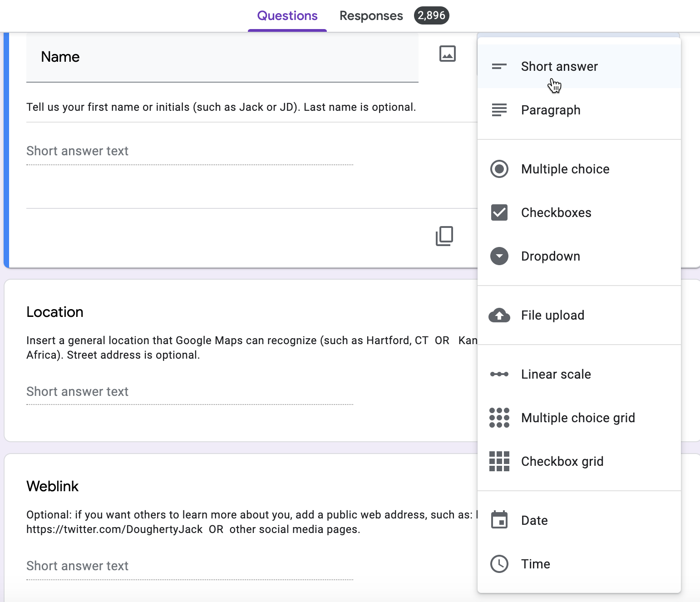Click the Checkbox grid squares icon
The width and height of the screenshot is (700, 602).
[499, 461]
